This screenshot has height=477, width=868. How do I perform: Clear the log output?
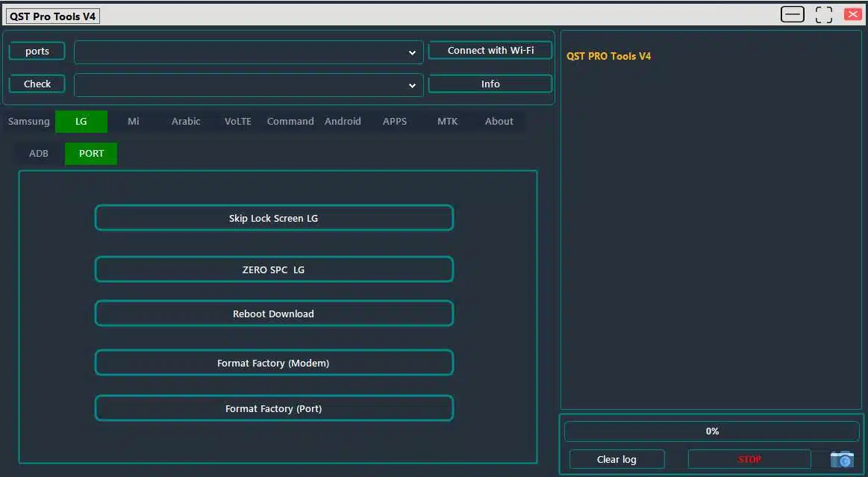click(616, 459)
